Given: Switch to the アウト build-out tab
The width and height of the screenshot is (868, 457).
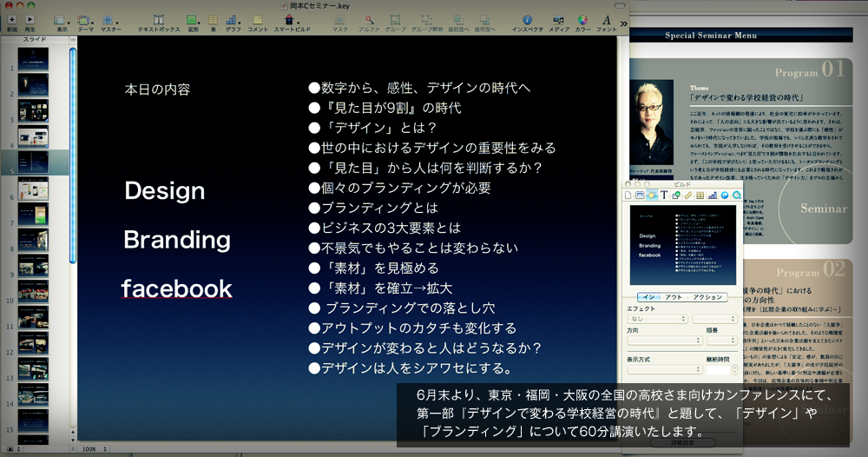Looking at the screenshot, I should pos(674,297).
